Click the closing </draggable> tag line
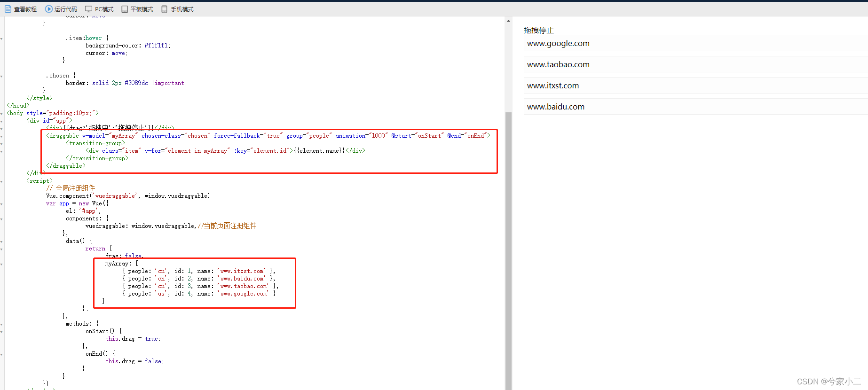The height and width of the screenshot is (390, 868). tap(66, 166)
